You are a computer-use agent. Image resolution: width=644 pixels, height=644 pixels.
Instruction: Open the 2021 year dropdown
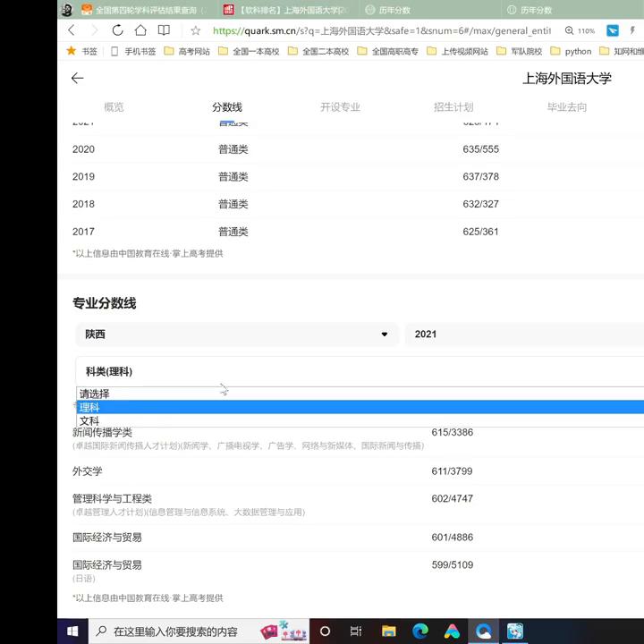[x=524, y=335]
